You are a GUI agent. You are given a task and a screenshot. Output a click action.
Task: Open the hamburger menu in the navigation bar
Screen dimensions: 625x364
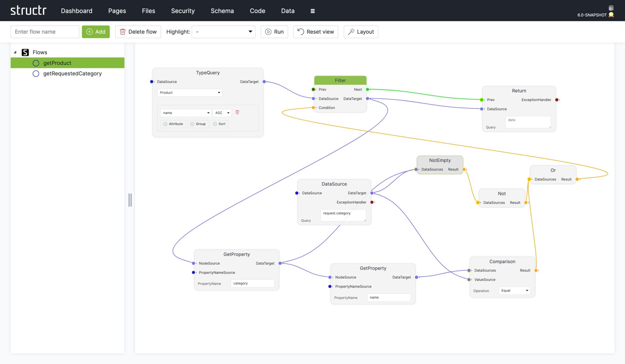[312, 11]
